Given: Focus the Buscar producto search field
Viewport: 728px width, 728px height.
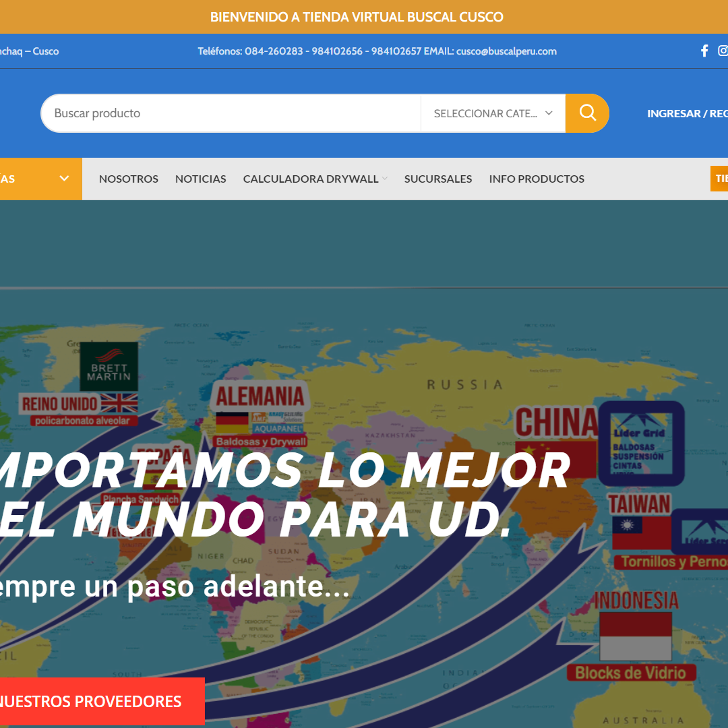Looking at the screenshot, I should 231,113.
